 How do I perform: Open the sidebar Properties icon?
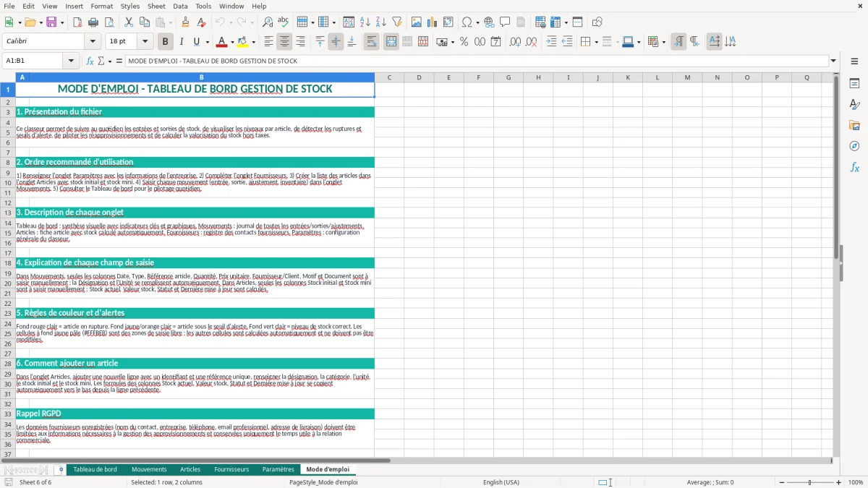(x=854, y=84)
